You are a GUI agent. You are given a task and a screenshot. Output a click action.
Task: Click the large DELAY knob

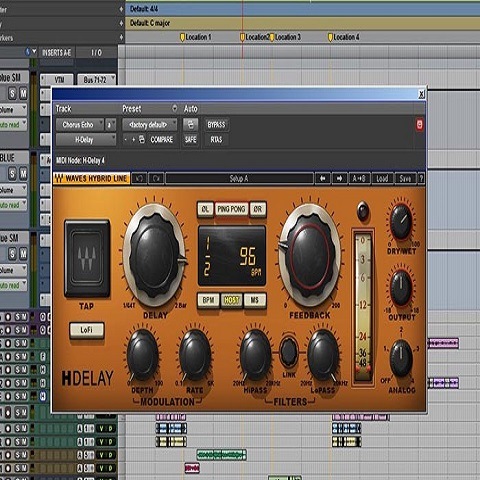pyautogui.click(x=154, y=255)
